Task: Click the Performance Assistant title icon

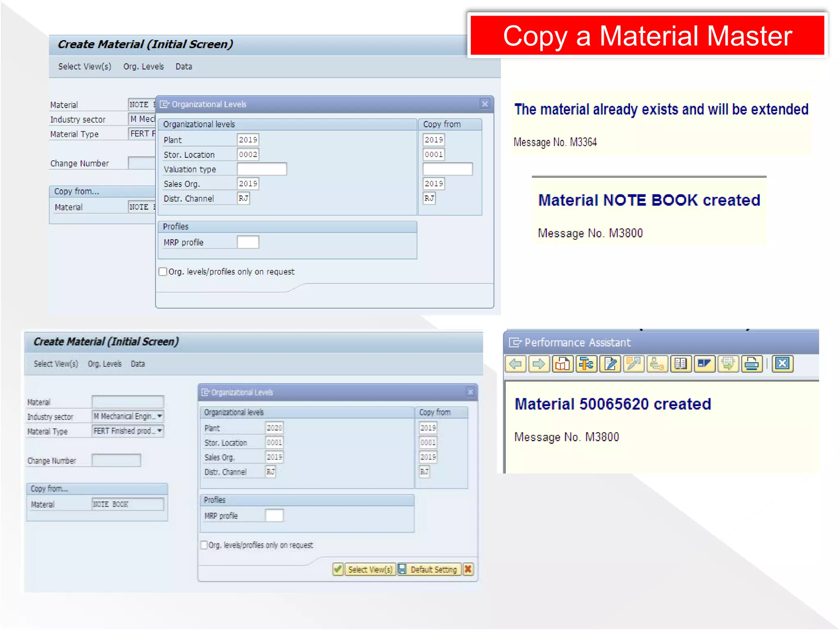Action: click(x=515, y=342)
